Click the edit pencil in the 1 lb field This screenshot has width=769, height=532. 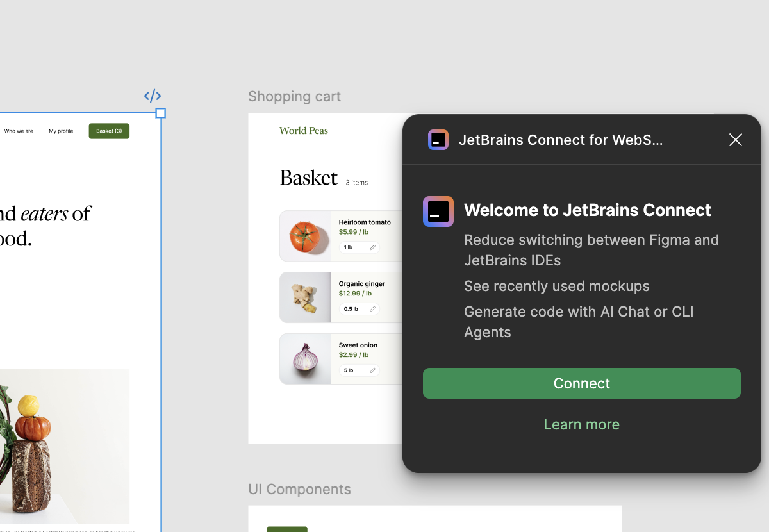pyautogui.click(x=373, y=247)
